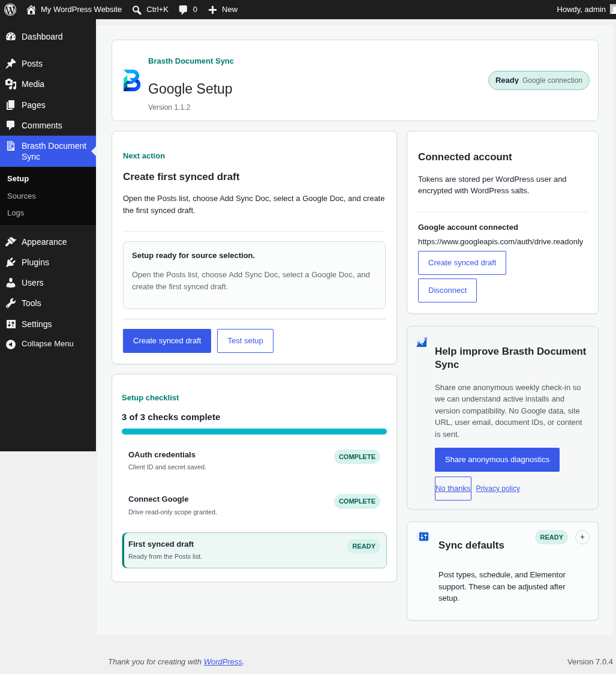Click the Disconnect button
Screen dimensions: 616x674
447,290
